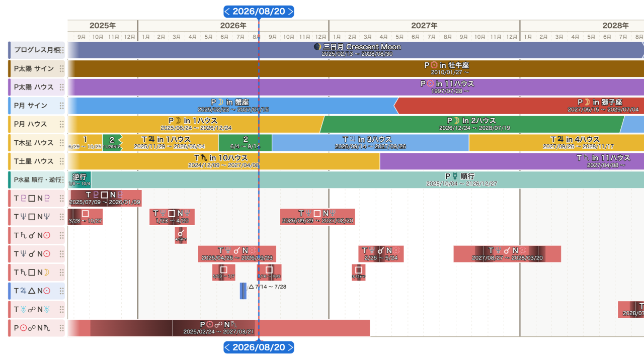The image size is (644, 362).
Task: Select the プログレス月相 row label
Action: point(37,50)
